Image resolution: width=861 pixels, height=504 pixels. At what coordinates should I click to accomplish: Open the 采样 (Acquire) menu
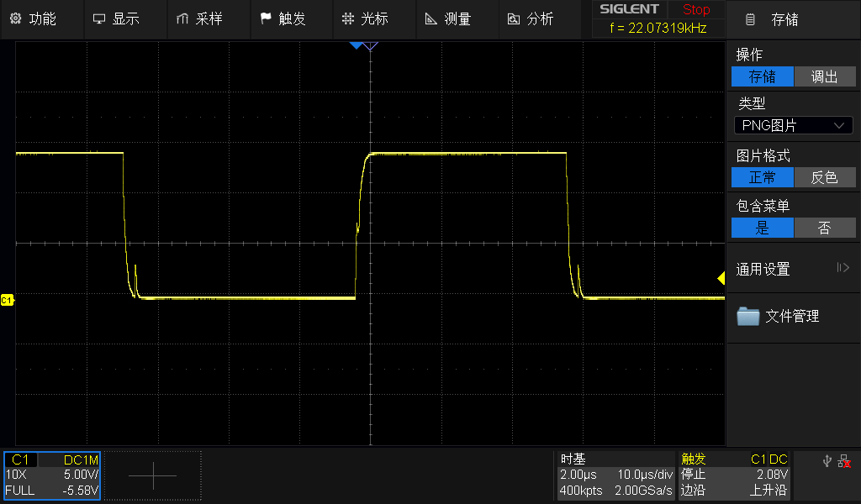click(x=209, y=19)
